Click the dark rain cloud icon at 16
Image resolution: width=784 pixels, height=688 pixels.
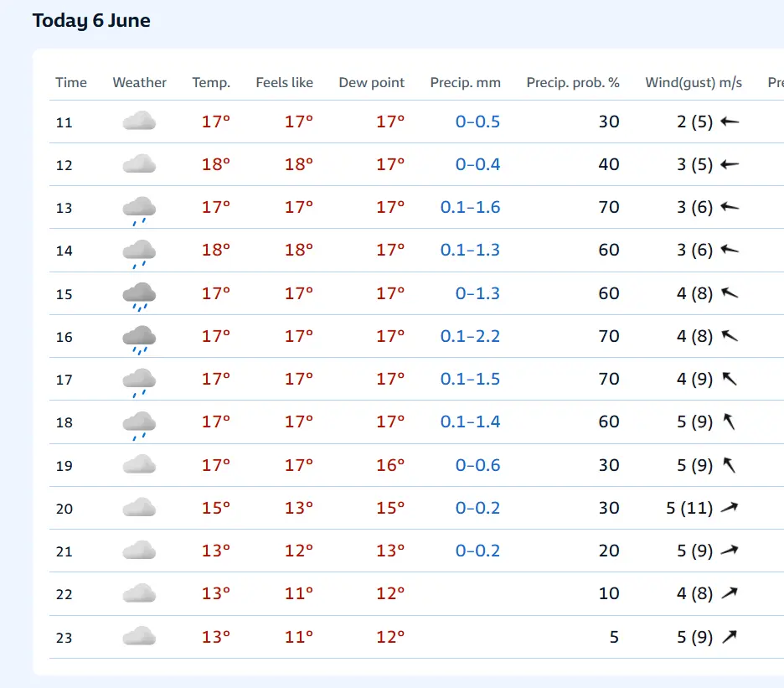[139, 339]
